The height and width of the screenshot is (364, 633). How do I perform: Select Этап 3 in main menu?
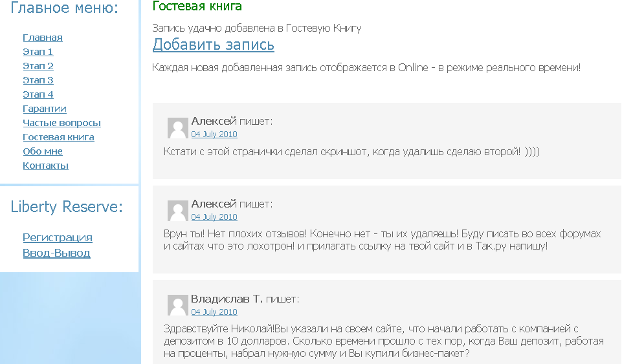(38, 80)
